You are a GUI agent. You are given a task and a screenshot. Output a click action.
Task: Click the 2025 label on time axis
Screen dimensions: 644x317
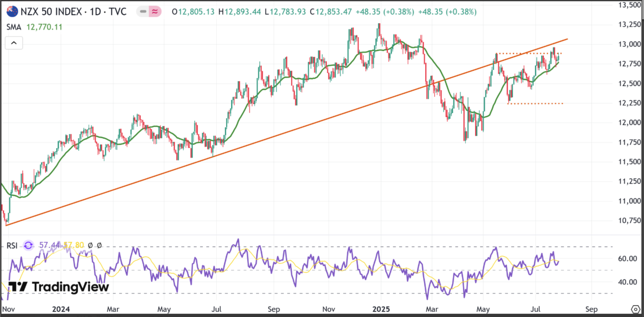[x=381, y=309]
